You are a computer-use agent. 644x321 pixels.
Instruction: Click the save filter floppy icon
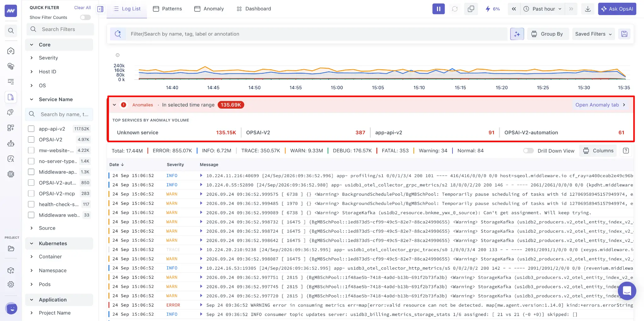point(624,34)
